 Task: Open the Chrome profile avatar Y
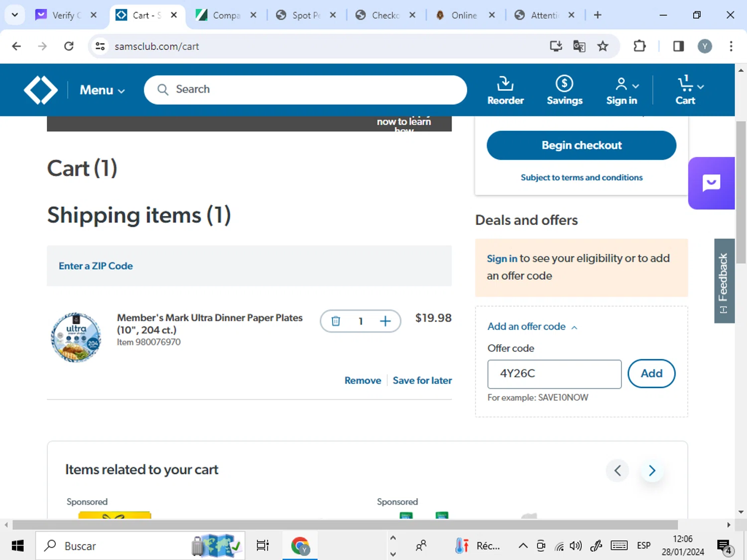pyautogui.click(x=704, y=46)
